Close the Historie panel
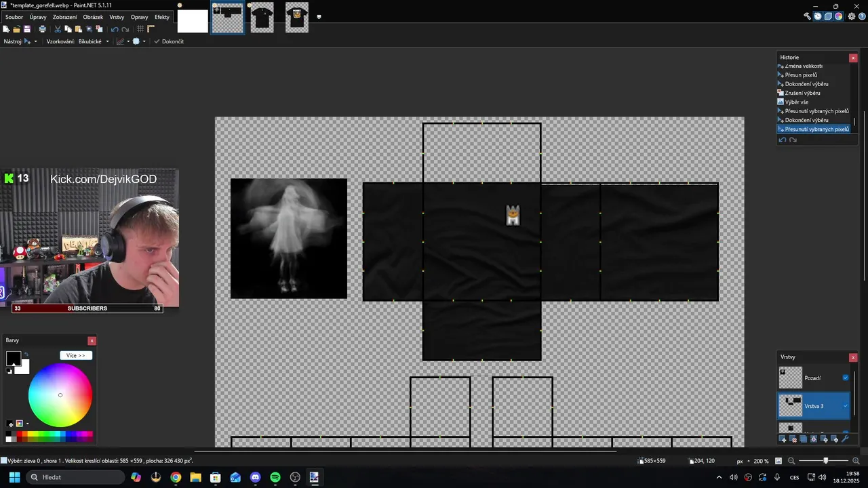Screen dimensions: 868x488 click(x=853, y=58)
